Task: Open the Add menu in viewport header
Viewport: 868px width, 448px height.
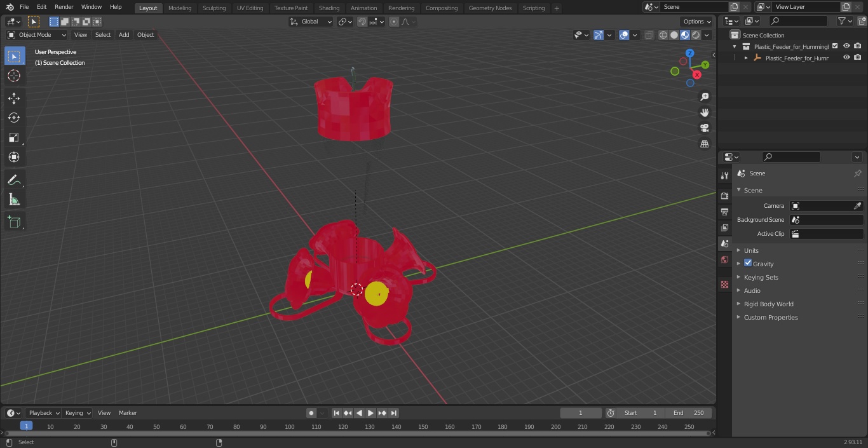Action: click(x=124, y=35)
